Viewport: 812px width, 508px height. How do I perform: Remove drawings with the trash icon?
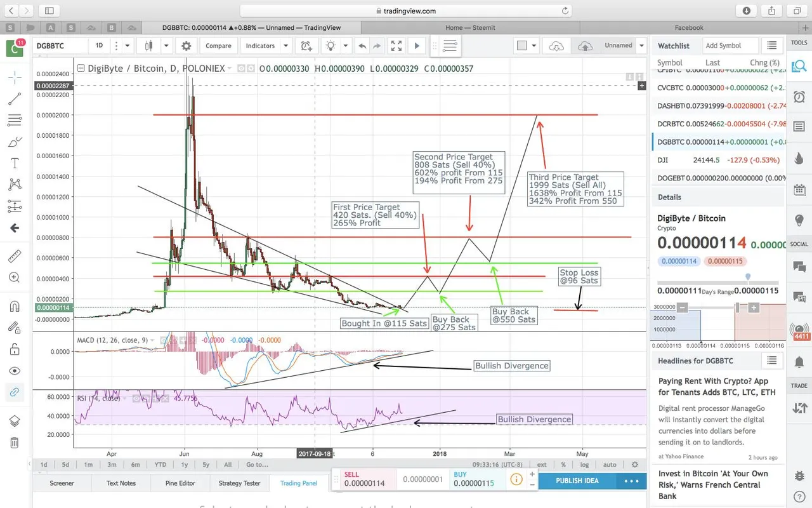15,443
